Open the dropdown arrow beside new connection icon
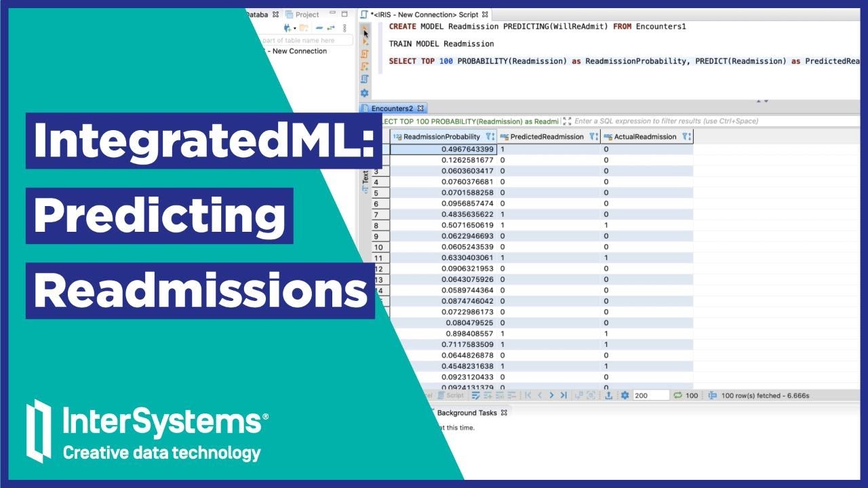The width and height of the screenshot is (868, 488). [295, 28]
